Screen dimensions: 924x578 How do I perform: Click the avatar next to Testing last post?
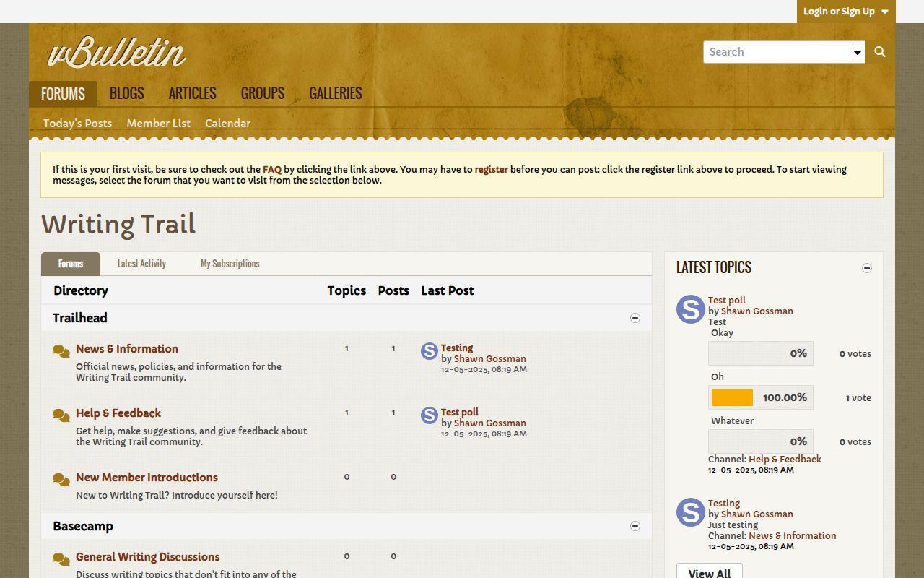(x=430, y=351)
